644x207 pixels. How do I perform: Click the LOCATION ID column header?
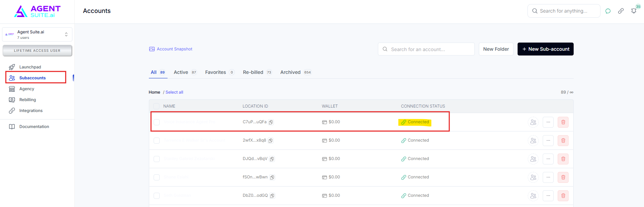(255, 106)
